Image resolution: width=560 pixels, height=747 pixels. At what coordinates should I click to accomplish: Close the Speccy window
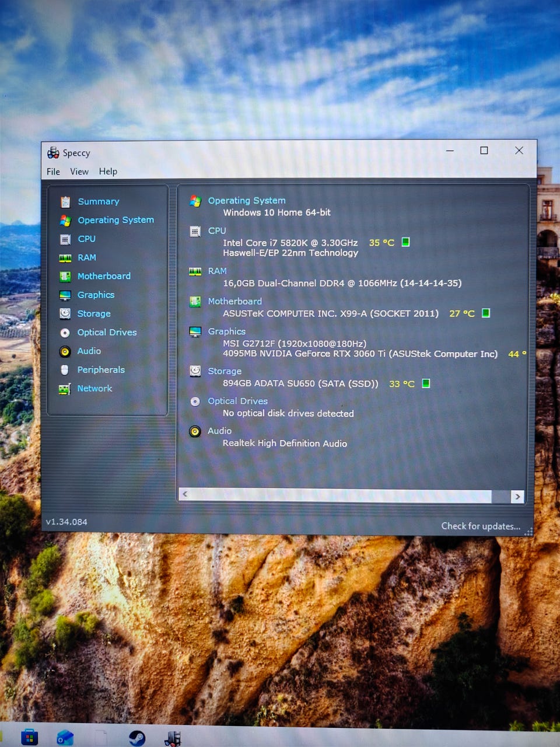point(519,151)
